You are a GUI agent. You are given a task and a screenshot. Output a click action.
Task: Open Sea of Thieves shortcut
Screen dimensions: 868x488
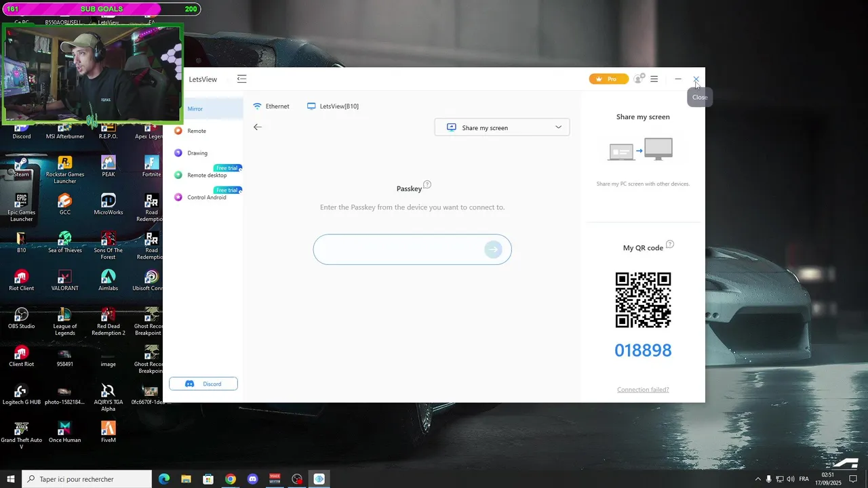pyautogui.click(x=65, y=243)
